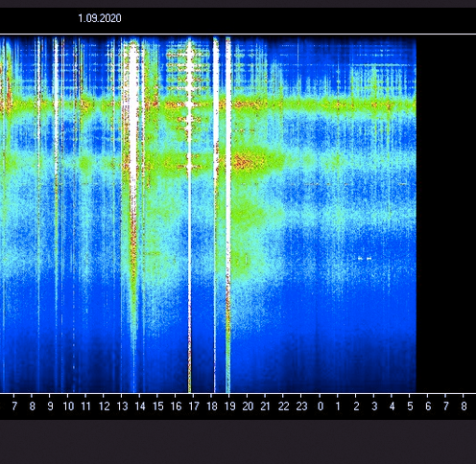Viewport: 476px width, 464px height.
Task: Click hour 17 on the time axis
Action: (x=194, y=406)
